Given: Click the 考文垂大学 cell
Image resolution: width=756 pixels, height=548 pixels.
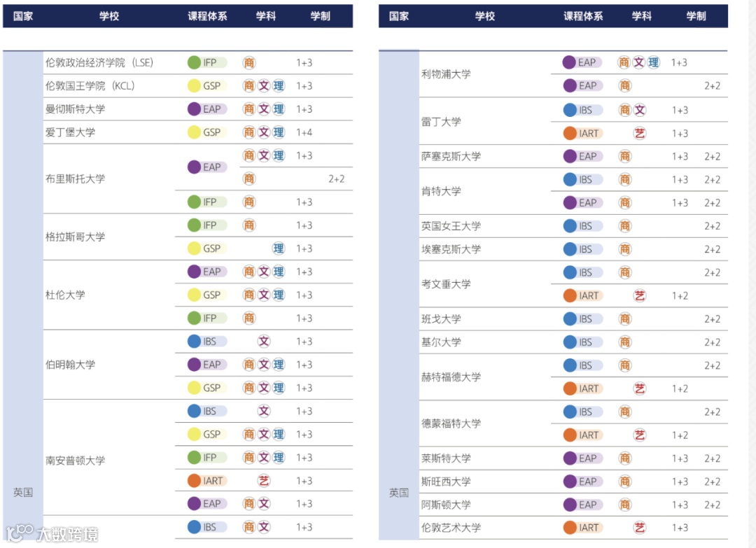Looking at the screenshot, I should pyautogui.click(x=446, y=284).
